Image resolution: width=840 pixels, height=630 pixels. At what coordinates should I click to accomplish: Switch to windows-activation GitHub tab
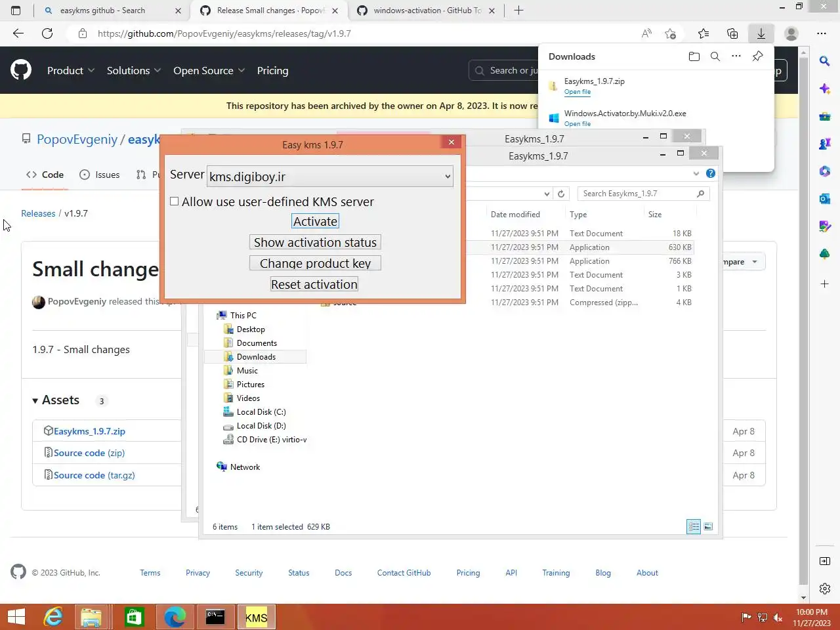427,10
